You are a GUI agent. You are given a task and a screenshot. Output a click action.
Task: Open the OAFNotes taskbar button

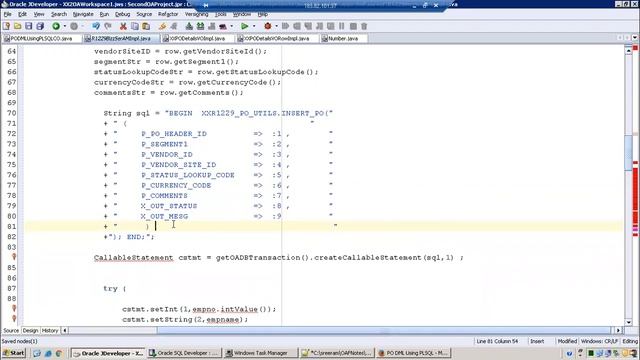(337, 353)
